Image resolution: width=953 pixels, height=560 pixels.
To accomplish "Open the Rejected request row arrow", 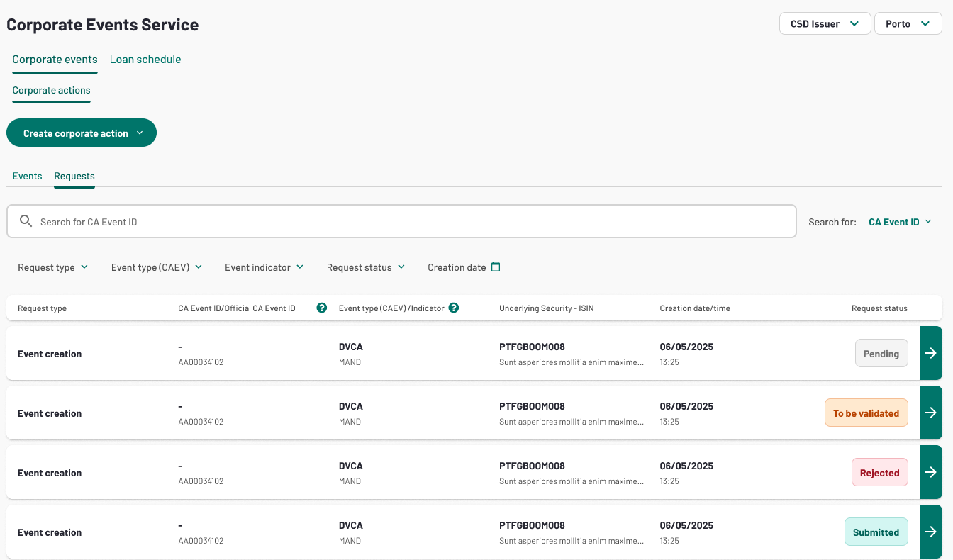I will (x=931, y=472).
